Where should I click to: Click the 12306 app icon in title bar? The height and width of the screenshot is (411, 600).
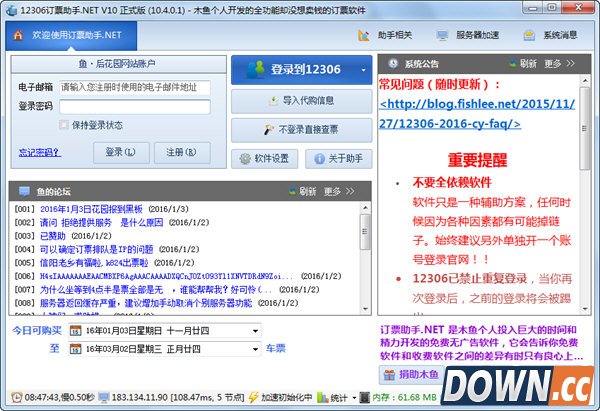click(x=11, y=10)
